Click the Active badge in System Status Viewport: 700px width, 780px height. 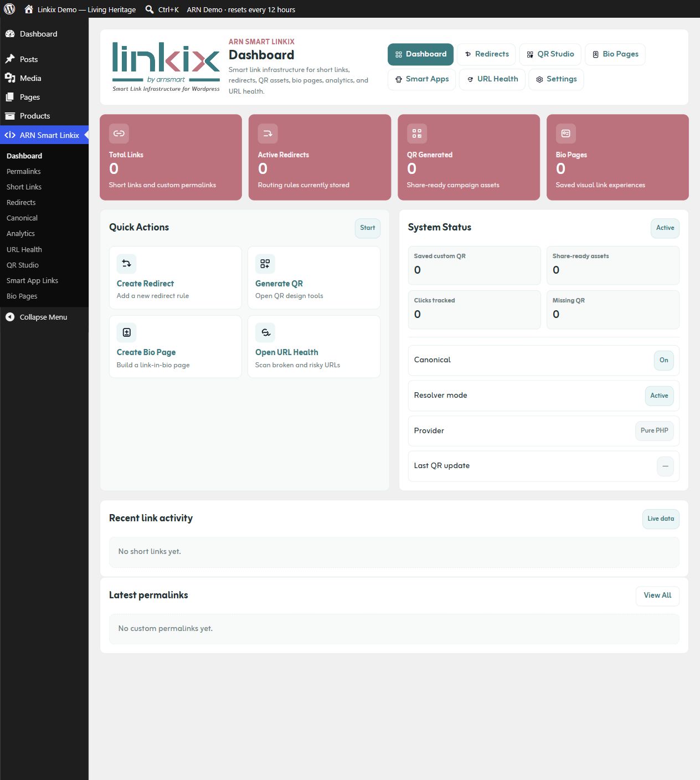pyautogui.click(x=665, y=228)
